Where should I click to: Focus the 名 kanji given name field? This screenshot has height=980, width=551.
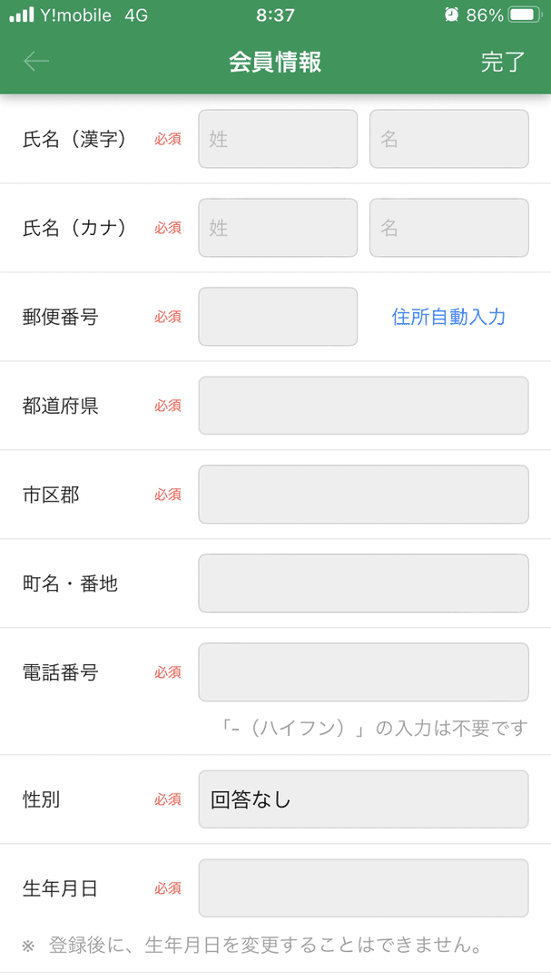coord(448,139)
